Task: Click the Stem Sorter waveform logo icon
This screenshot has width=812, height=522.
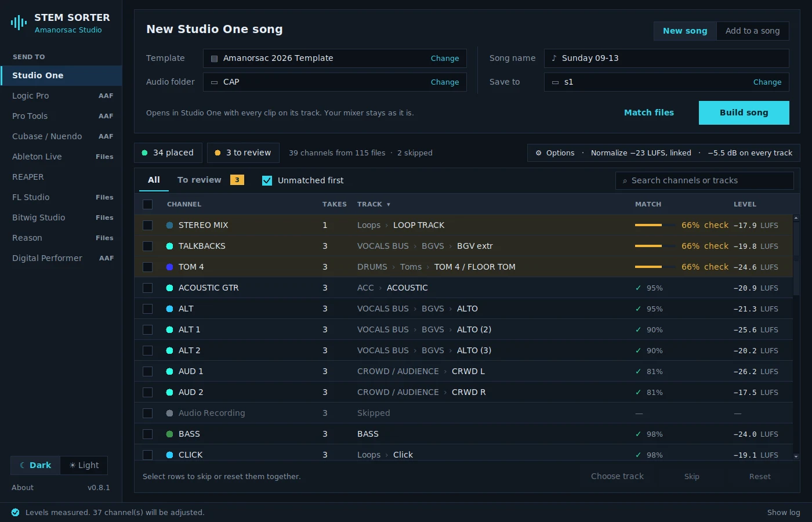Action: pyautogui.click(x=19, y=23)
